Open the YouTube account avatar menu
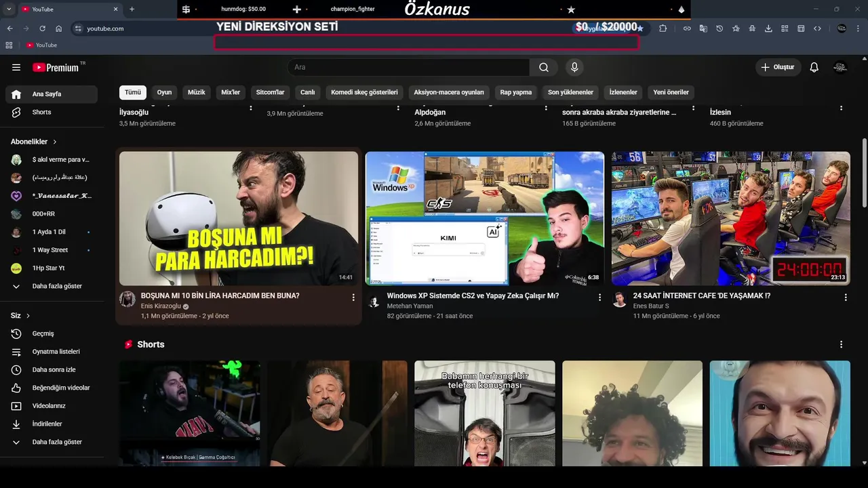This screenshot has width=868, height=488. tap(840, 67)
